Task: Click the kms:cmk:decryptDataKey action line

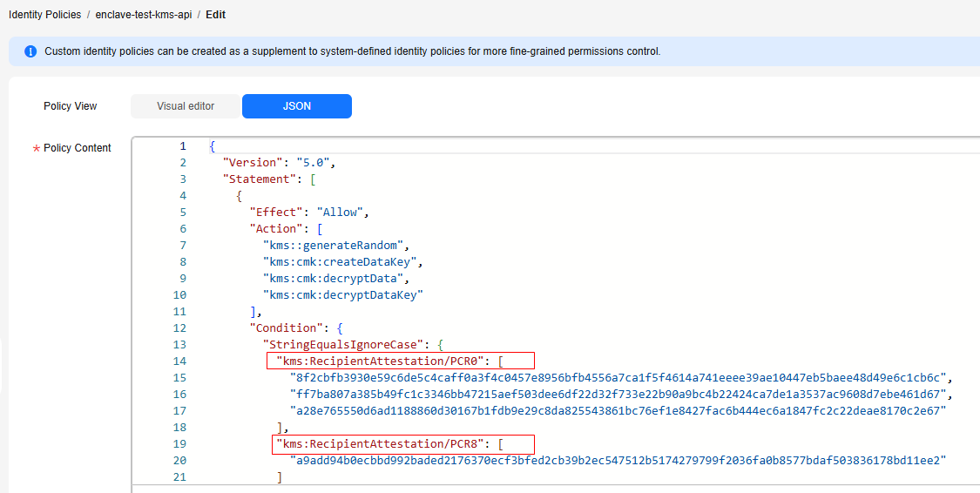Action: 343,294
